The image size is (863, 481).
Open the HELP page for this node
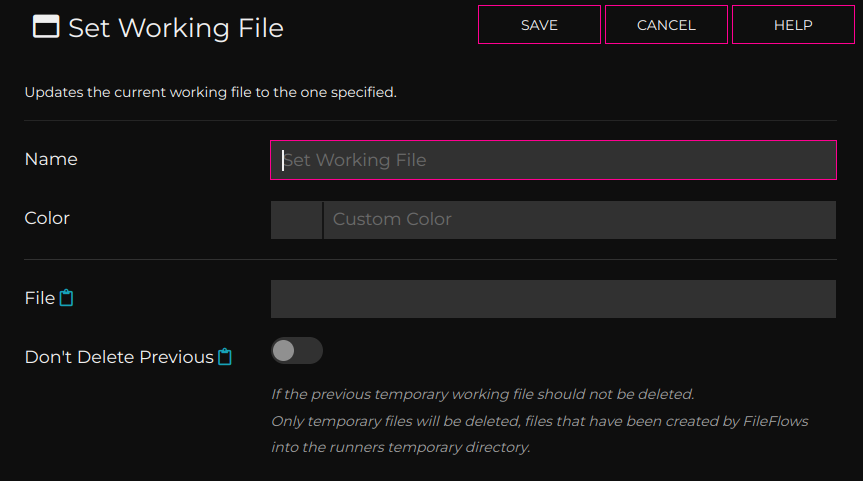(793, 25)
